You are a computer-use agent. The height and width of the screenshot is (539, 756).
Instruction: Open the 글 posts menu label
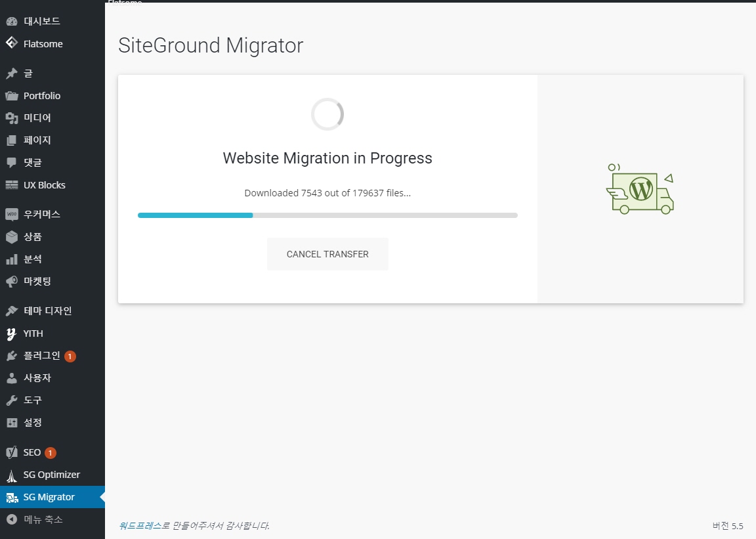point(28,74)
